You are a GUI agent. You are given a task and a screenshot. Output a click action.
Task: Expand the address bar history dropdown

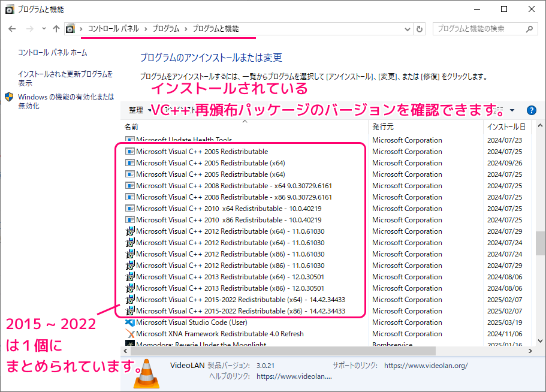tap(407, 29)
